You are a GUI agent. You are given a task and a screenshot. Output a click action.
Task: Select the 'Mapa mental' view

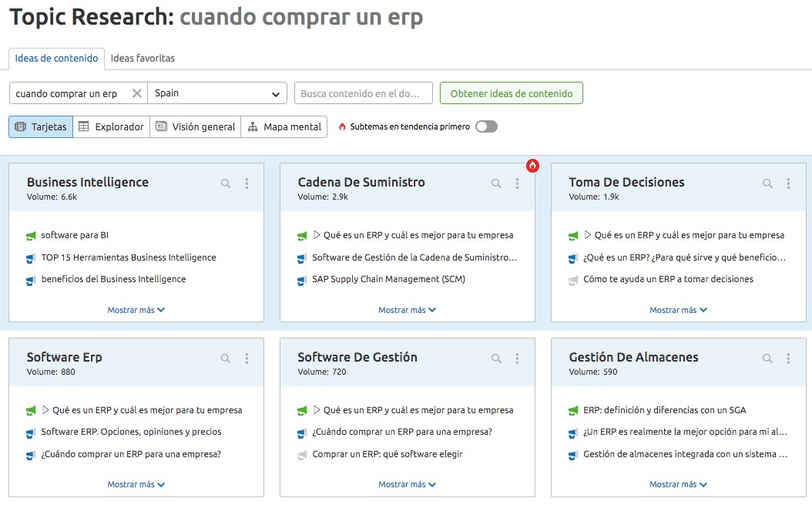(x=284, y=126)
